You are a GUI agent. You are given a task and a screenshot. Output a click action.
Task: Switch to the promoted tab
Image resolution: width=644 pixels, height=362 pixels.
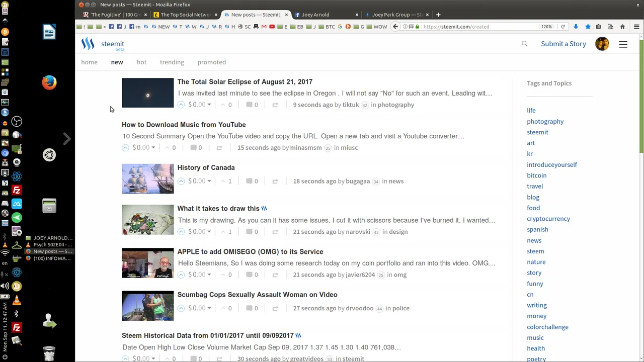point(212,62)
